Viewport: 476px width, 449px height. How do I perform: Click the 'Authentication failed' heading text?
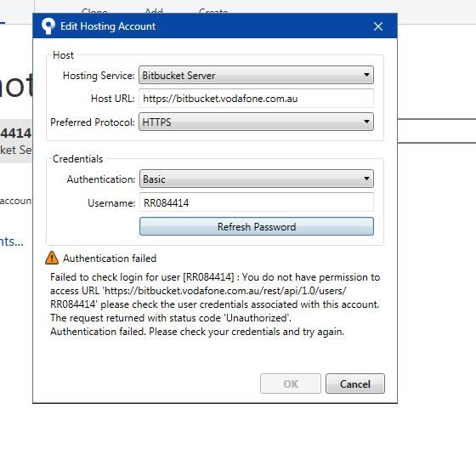point(110,259)
